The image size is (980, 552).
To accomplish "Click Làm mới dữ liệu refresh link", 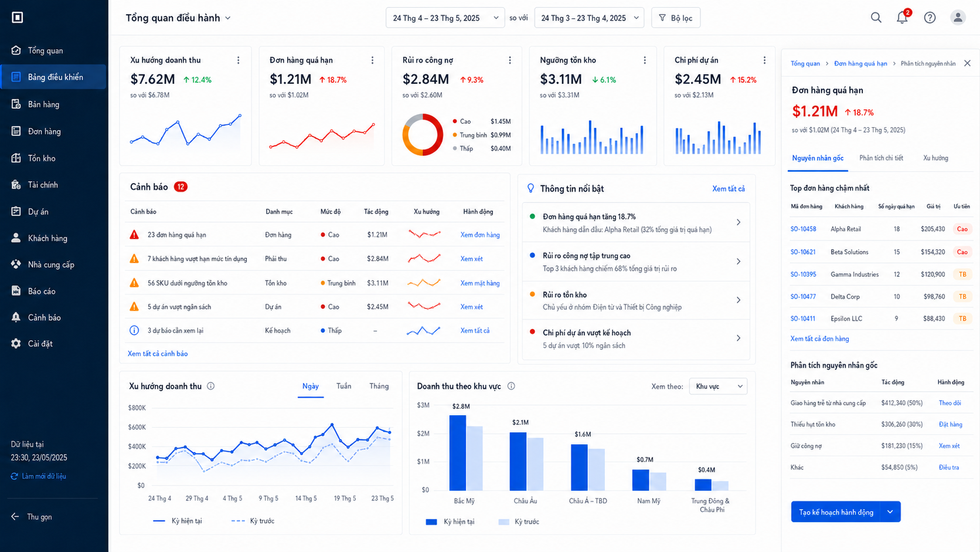I will click(39, 476).
